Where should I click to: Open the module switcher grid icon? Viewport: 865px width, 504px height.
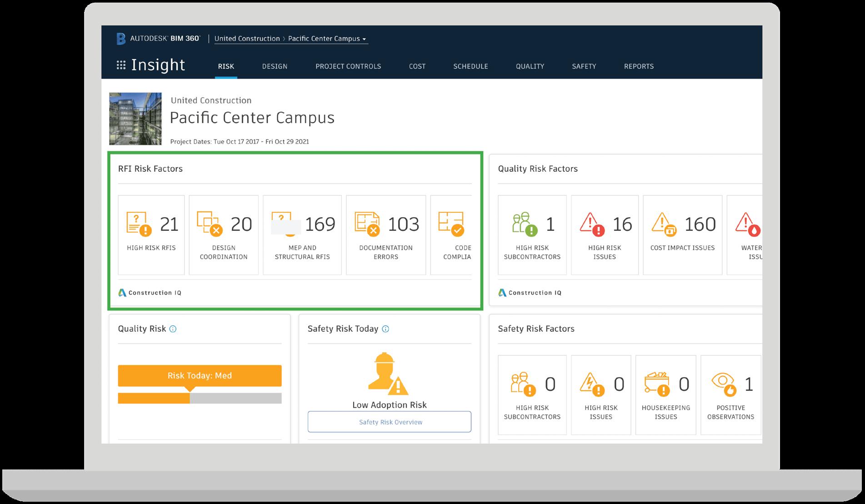[x=121, y=65]
